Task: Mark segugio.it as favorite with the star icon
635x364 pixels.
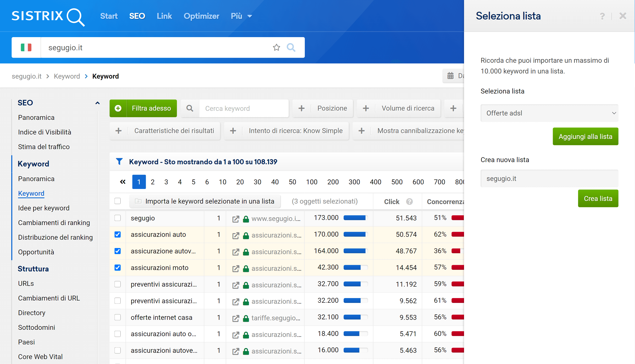Action: click(276, 48)
